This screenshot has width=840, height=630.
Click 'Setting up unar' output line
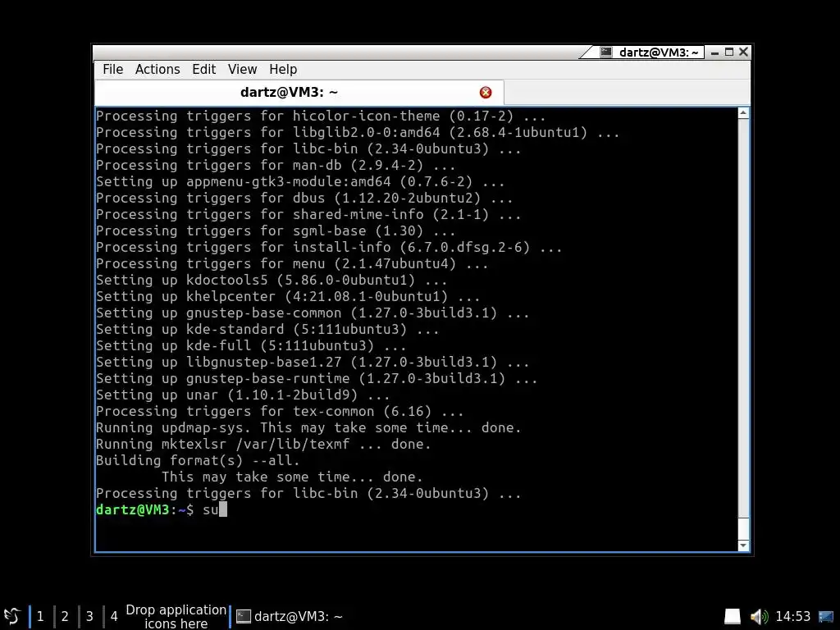[x=243, y=395]
